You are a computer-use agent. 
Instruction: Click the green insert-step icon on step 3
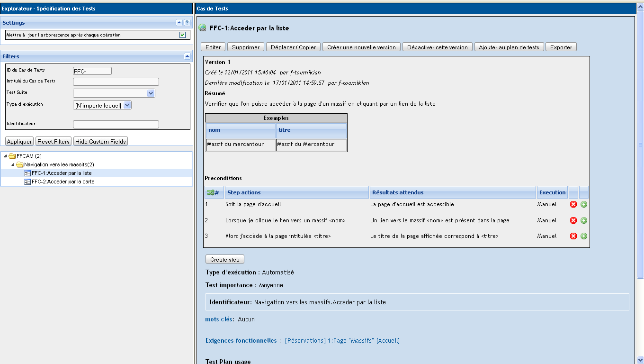(x=583, y=236)
